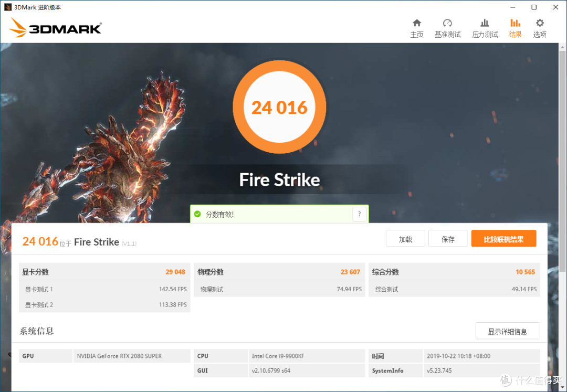Image resolution: width=567 pixels, height=392 pixels.
Task: Click SystemInfo version v5.23.745
Action: tap(439, 370)
